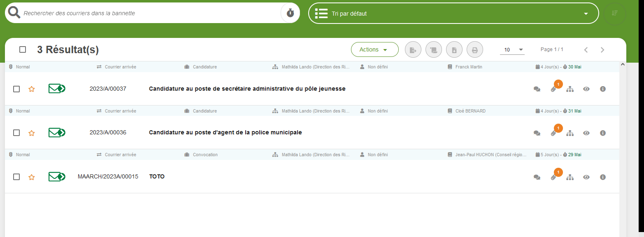This screenshot has width=644, height=237.
Task: Star the mail 2023/A/00036 as favorite
Action: (32, 133)
